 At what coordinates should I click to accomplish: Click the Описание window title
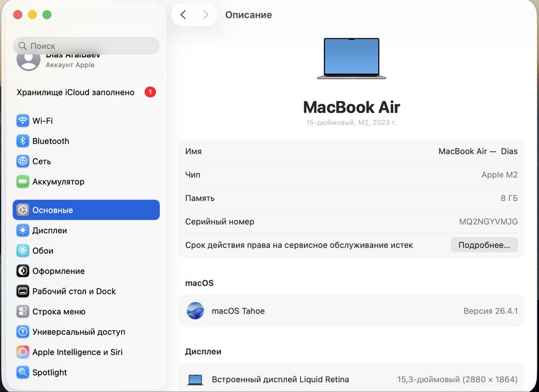(249, 15)
